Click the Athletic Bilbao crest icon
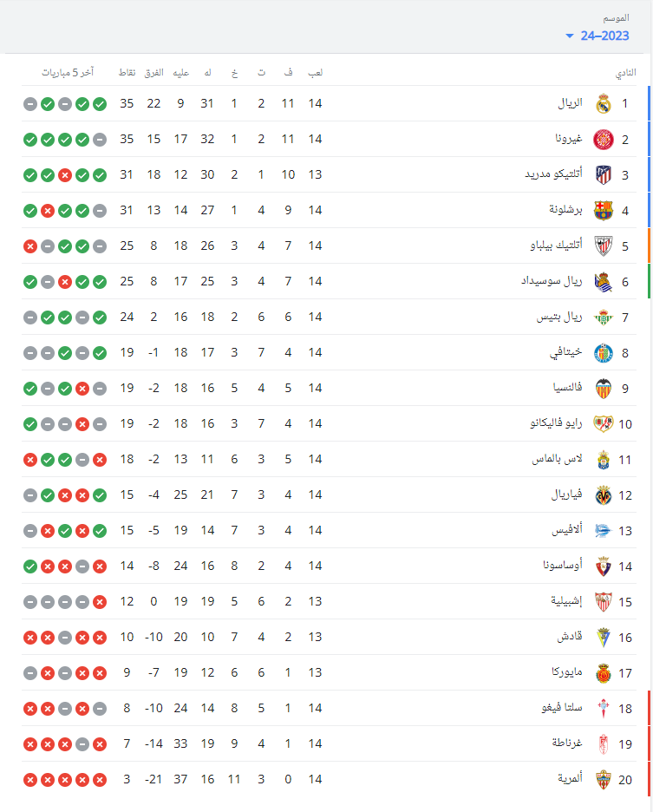653x812 pixels. pyautogui.click(x=604, y=246)
